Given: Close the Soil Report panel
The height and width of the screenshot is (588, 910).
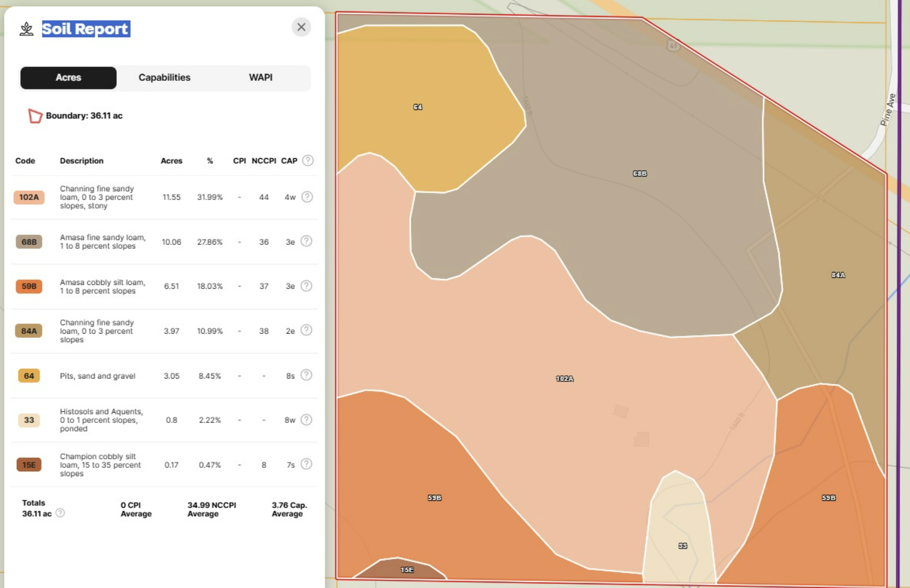Looking at the screenshot, I should [301, 27].
